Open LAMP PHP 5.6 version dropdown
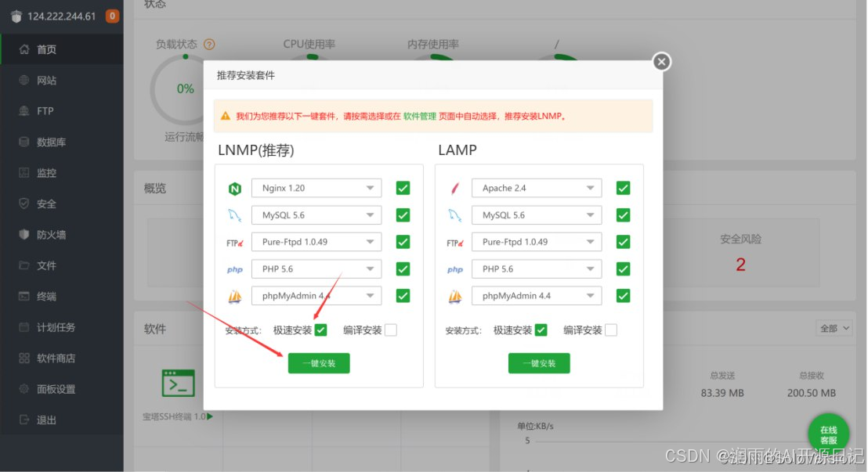 [x=537, y=269]
